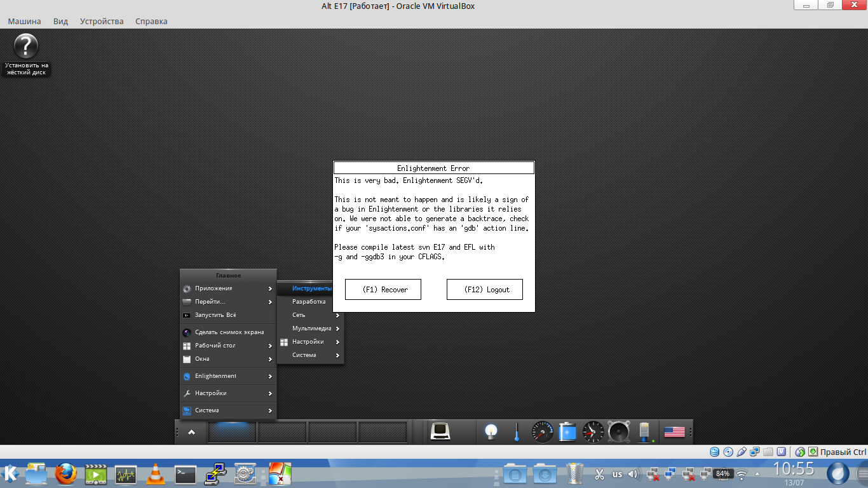This screenshot has width=868, height=488.
Task: Select Разработка in the submenu
Action: [x=306, y=302]
